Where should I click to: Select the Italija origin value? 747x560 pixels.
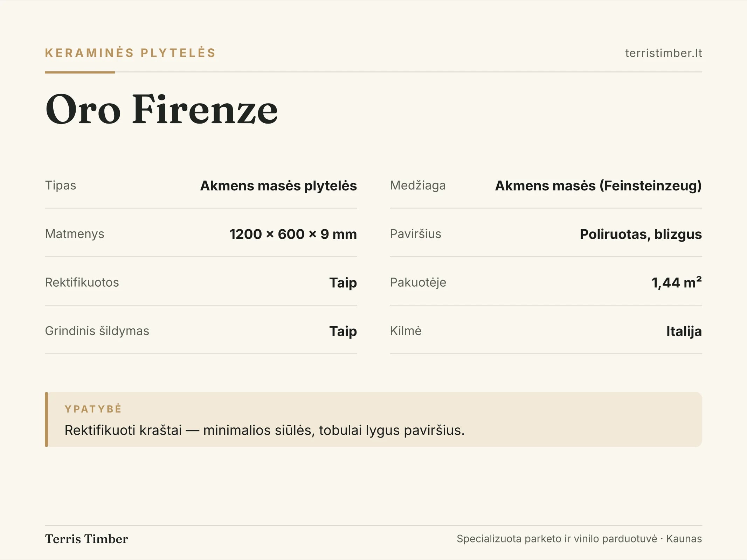(x=684, y=331)
